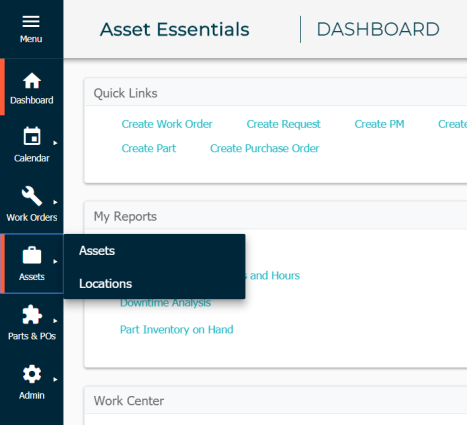Screen dimensions: 467x425
Task: Expand the Calendar submenu arrow
Action: pyautogui.click(x=55, y=143)
